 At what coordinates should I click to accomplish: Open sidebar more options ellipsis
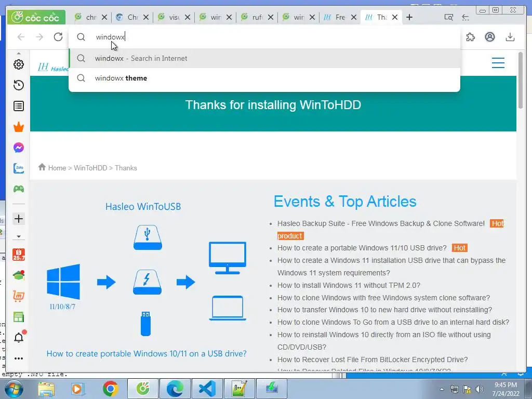[19, 358]
